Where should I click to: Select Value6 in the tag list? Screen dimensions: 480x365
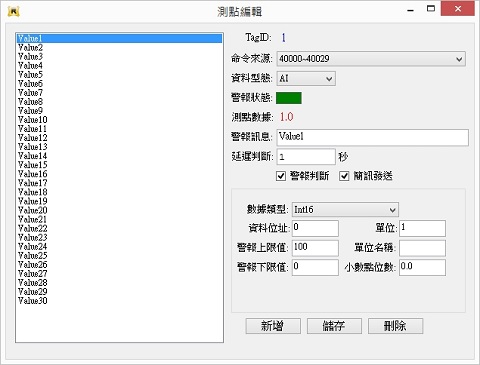click(x=119, y=83)
